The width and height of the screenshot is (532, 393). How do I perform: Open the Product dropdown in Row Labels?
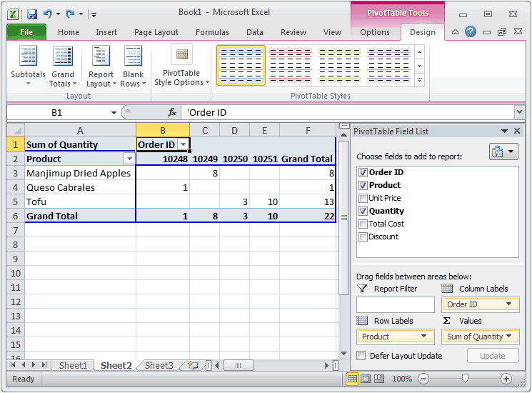pos(423,336)
